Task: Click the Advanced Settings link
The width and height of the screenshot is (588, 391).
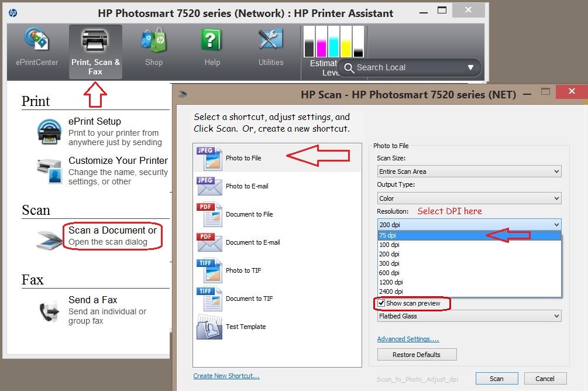Action: (408, 338)
